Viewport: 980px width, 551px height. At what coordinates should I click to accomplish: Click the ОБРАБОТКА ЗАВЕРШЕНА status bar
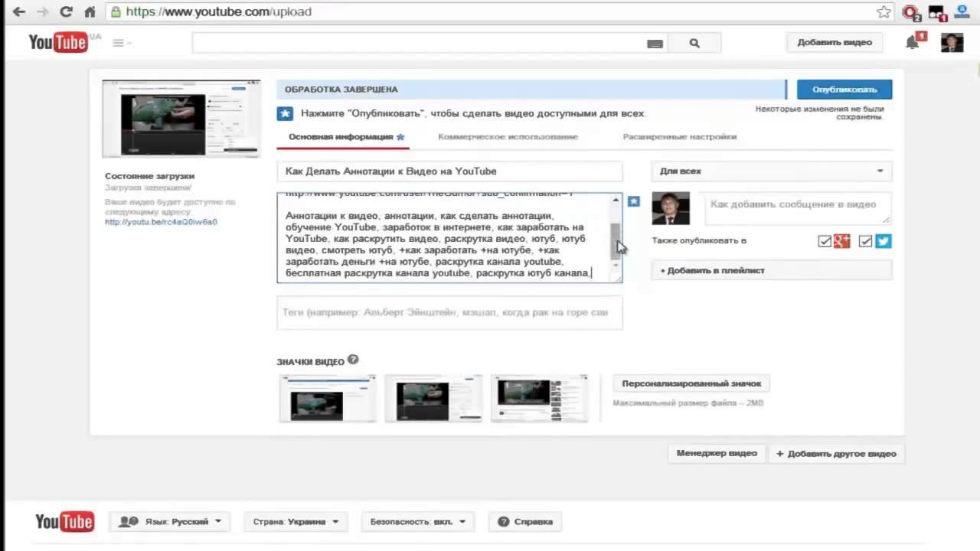(531, 90)
